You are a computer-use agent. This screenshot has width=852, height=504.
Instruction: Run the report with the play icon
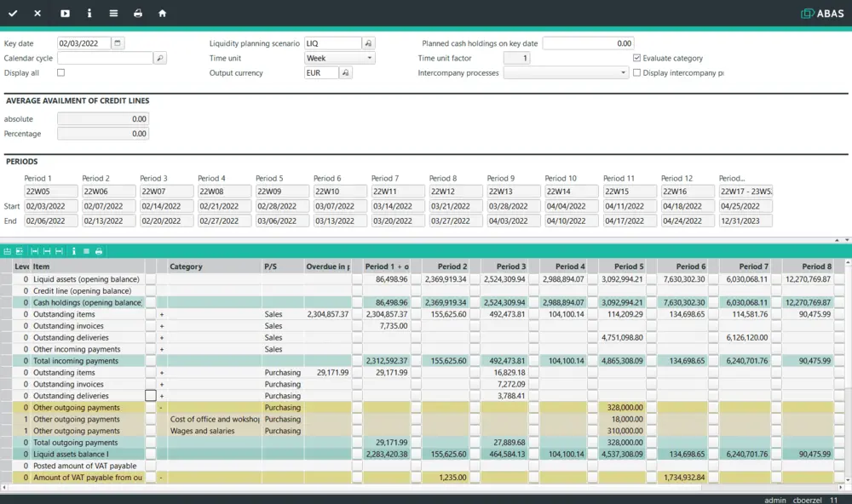[x=66, y=13]
